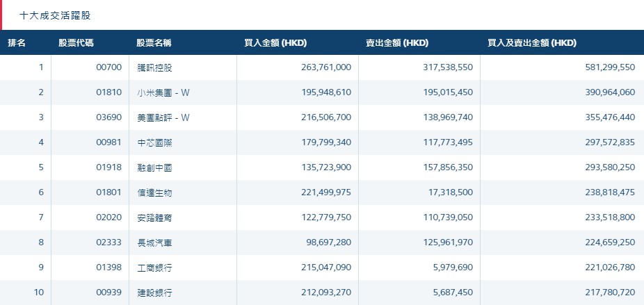Click sell amount 5,979,690
Image resolution: width=644 pixels, height=305 pixels.
(x=453, y=267)
